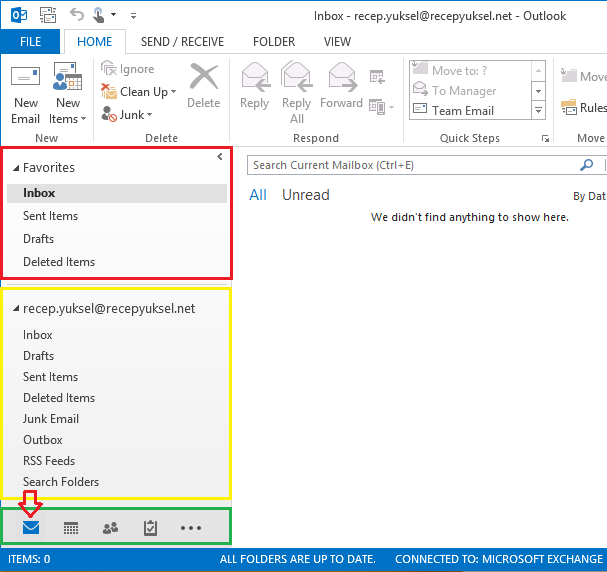Click the Mail navigation icon
This screenshot has height=572, width=607.
pos(31,527)
